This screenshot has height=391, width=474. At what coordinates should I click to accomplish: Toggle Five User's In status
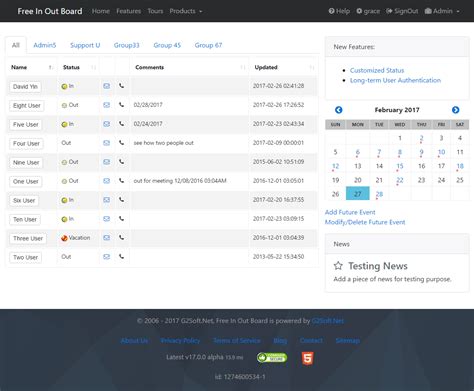68,124
